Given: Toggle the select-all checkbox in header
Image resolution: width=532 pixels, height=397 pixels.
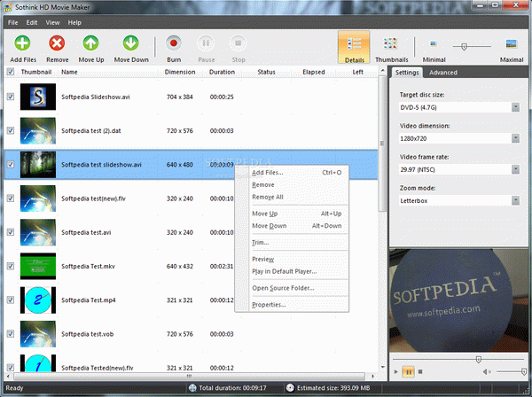Looking at the screenshot, I should (x=11, y=72).
